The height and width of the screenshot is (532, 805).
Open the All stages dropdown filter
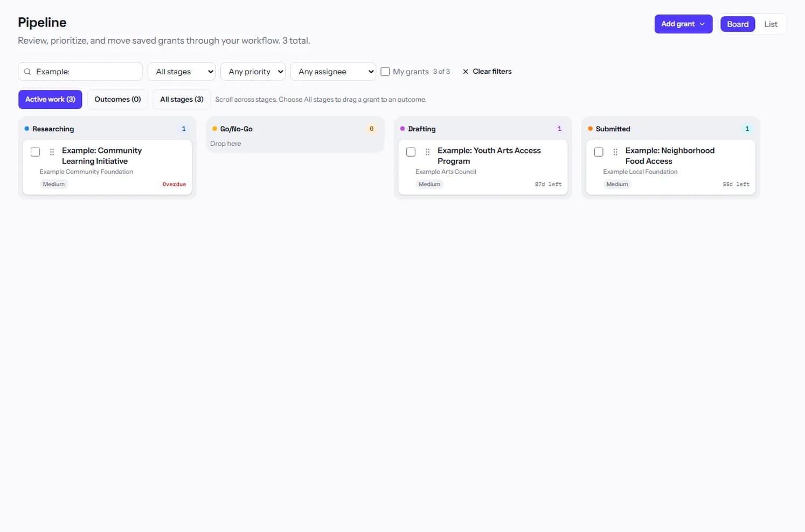(182, 72)
